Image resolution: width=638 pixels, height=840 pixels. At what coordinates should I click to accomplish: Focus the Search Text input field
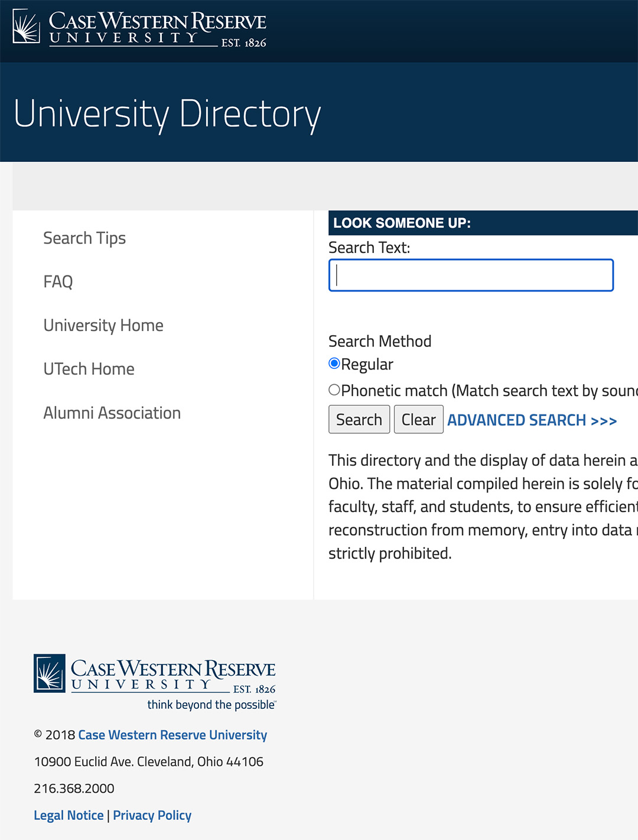pyautogui.click(x=471, y=275)
